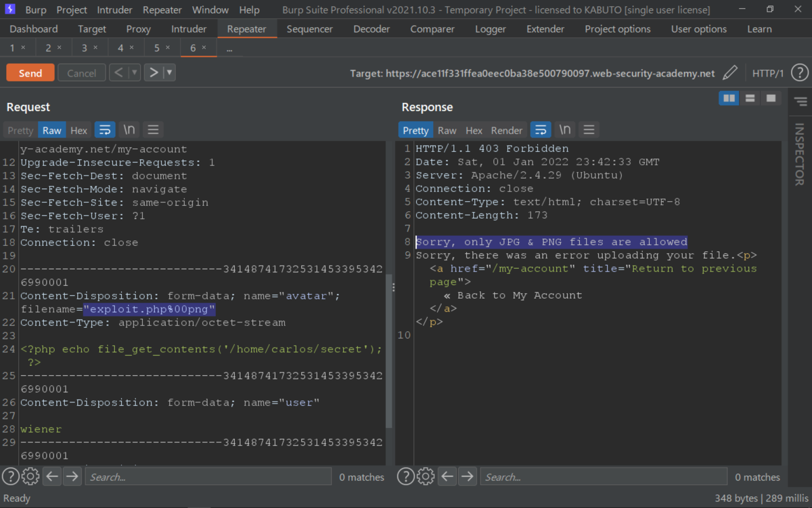Screen dimensions: 812x508
Task: Switch Response view to Render
Action: point(507,130)
